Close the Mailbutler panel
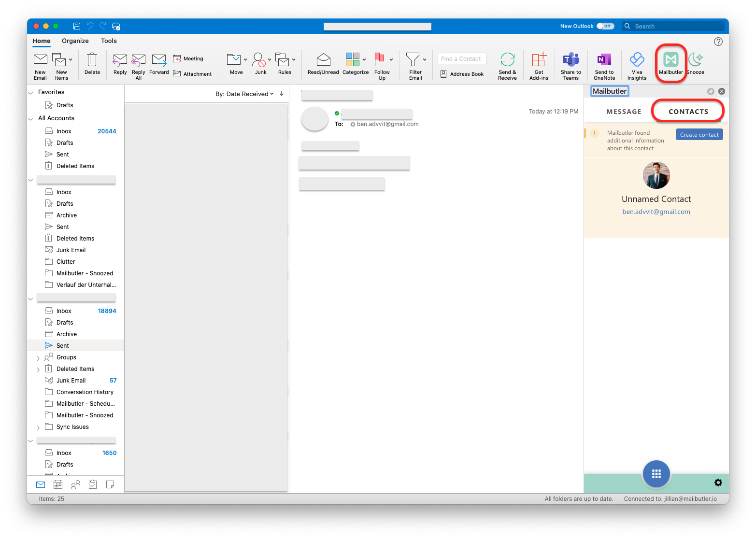This screenshot has height=540, width=756. coord(722,91)
